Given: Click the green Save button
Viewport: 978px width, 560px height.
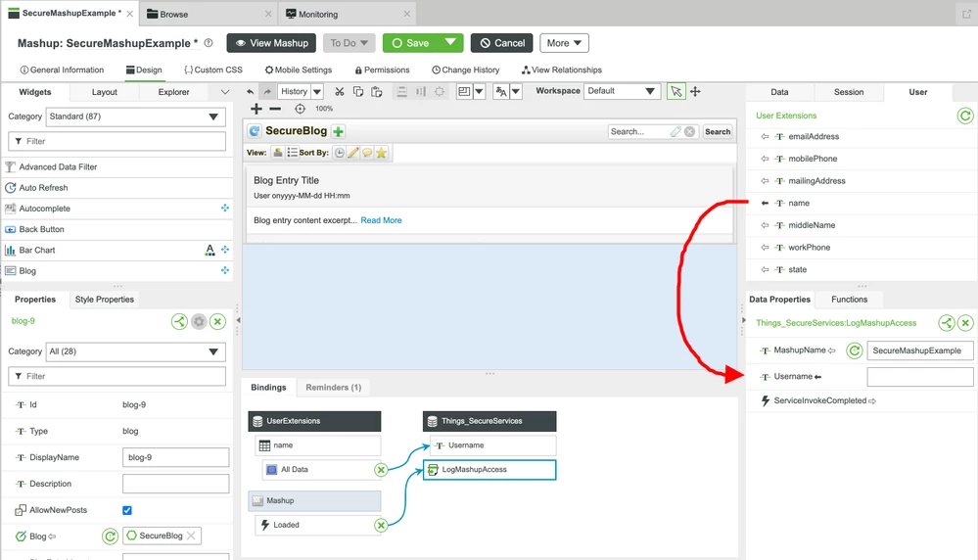Looking at the screenshot, I should point(410,43).
